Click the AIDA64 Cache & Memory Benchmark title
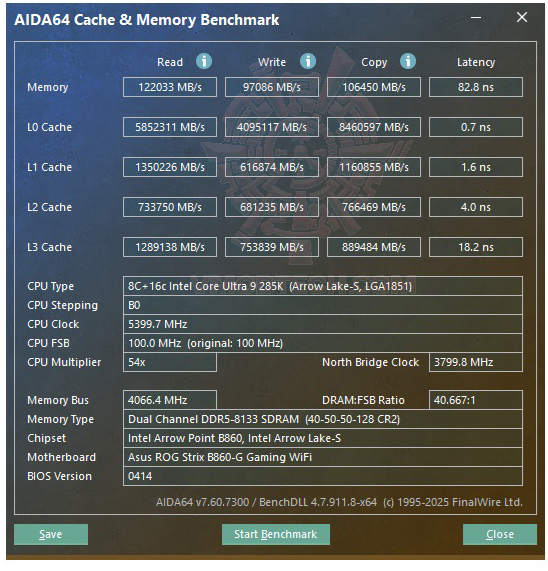Image resolution: width=548 pixels, height=571 pixels. point(147,20)
